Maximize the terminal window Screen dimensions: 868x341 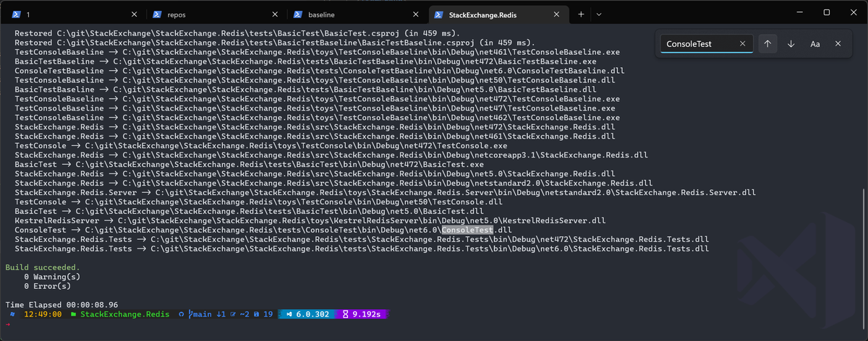(x=827, y=12)
